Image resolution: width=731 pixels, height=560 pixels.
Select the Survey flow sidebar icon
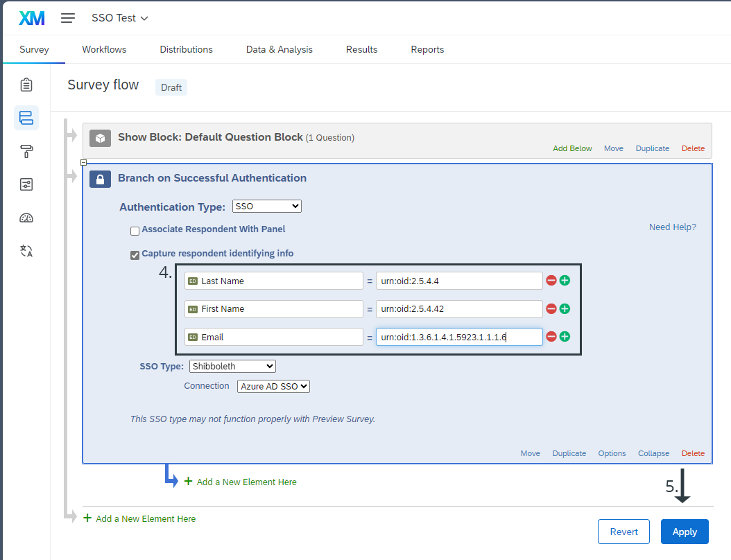(26, 118)
